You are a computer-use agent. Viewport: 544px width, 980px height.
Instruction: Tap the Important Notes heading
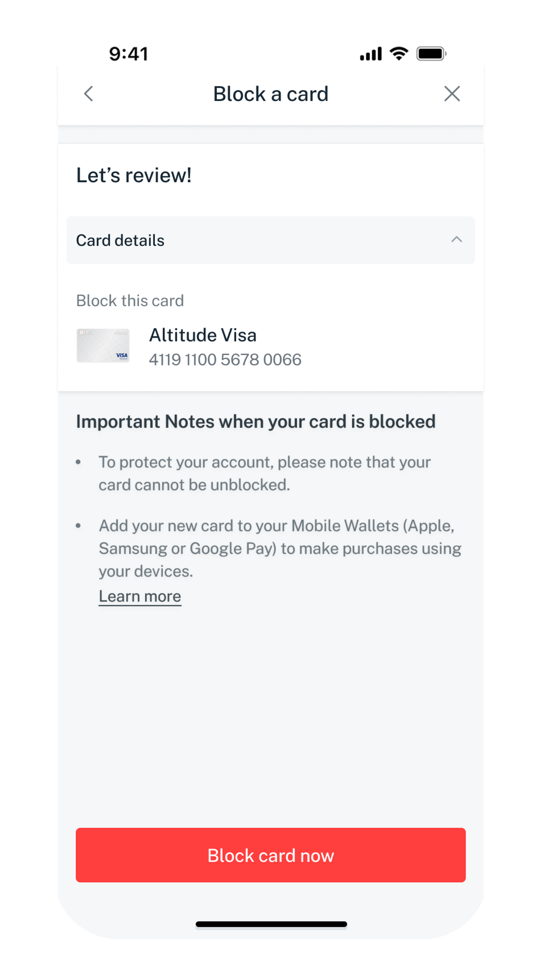[256, 421]
